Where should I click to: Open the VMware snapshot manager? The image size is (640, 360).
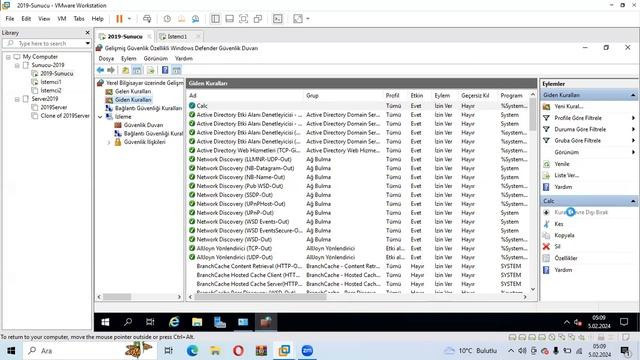pyautogui.click(x=196, y=19)
